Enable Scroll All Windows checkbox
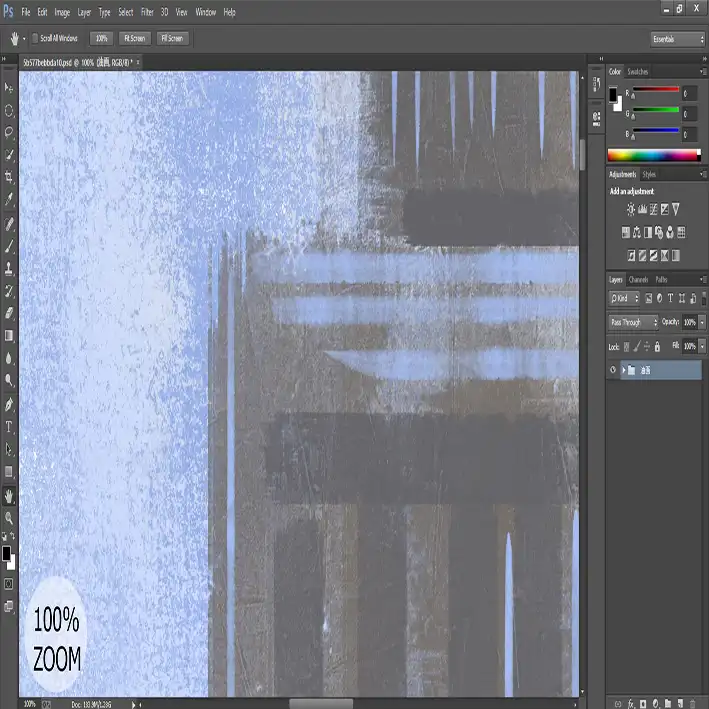709x709 pixels. point(35,38)
